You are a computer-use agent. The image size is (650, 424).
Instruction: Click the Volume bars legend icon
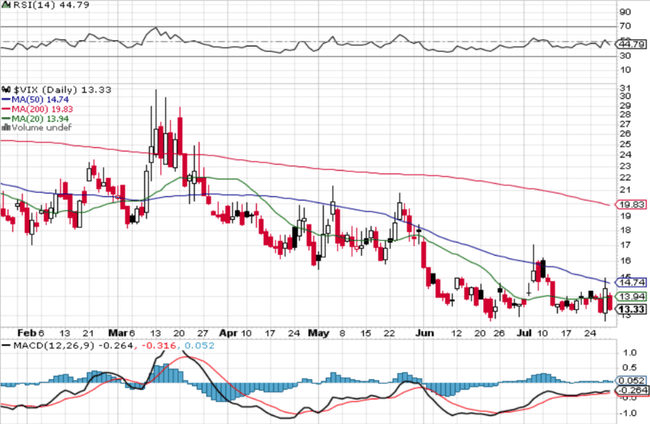[x=6, y=126]
